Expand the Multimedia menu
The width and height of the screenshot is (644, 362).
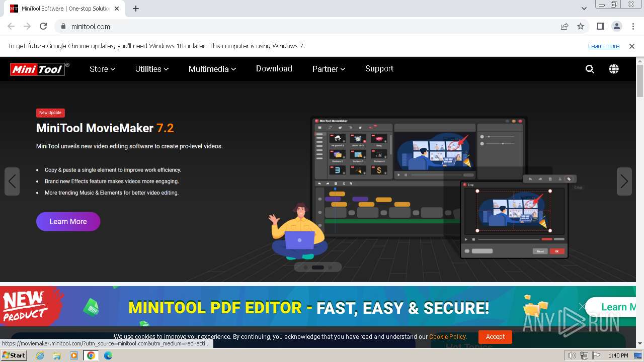(x=212, y=69)
